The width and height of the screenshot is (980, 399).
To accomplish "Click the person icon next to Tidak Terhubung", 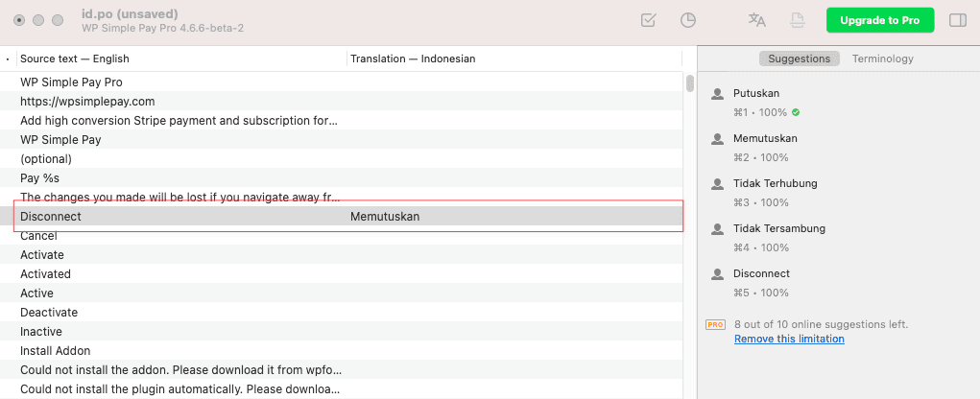I will coord(717,184).
